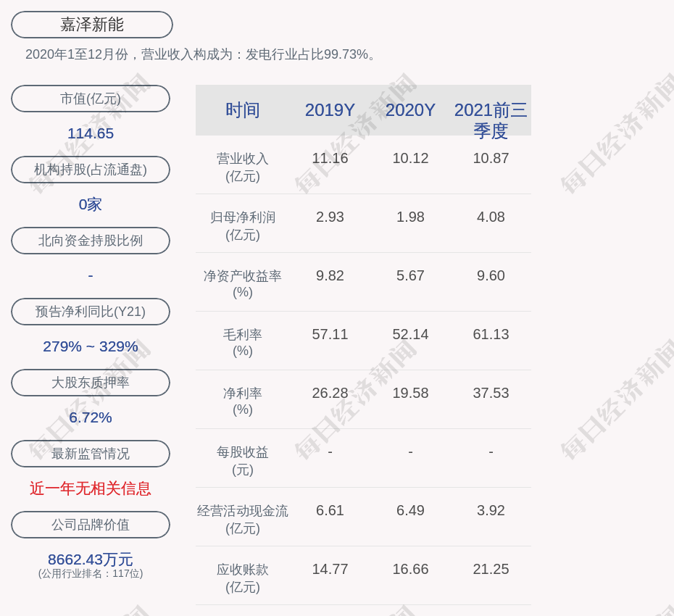Click the 11.16 revenue cell
Image resolution: width=674 pixels, height=616 pixels.
pos(330,158)
